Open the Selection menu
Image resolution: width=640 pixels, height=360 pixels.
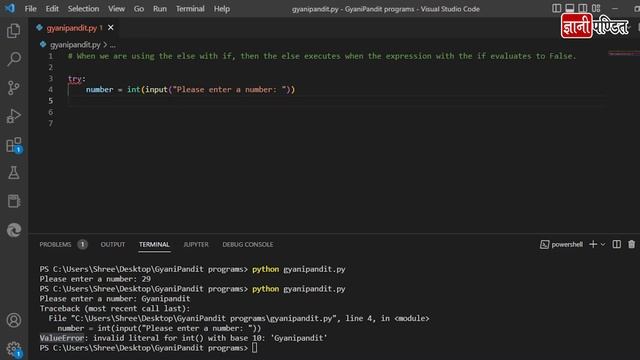(83, 9)
